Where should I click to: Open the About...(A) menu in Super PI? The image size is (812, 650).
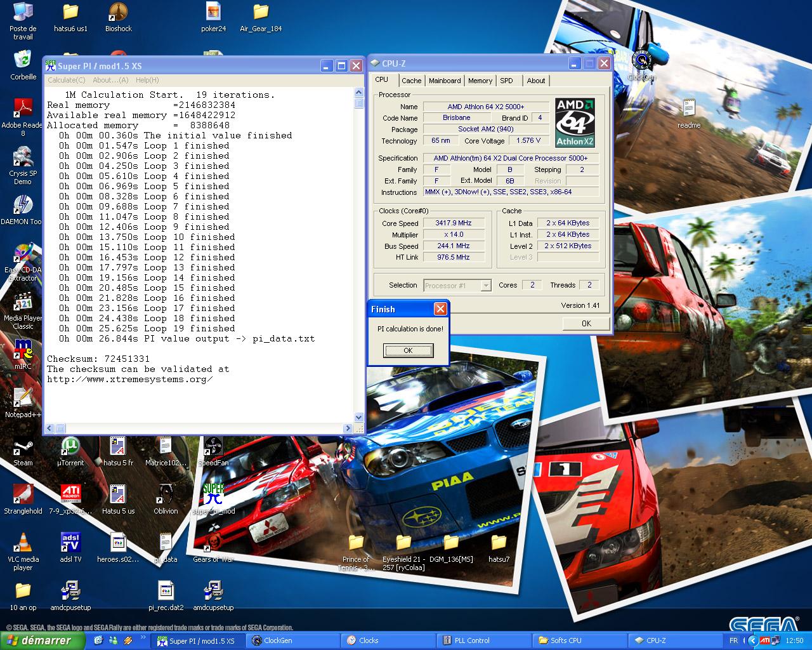(x=110, y=80)
